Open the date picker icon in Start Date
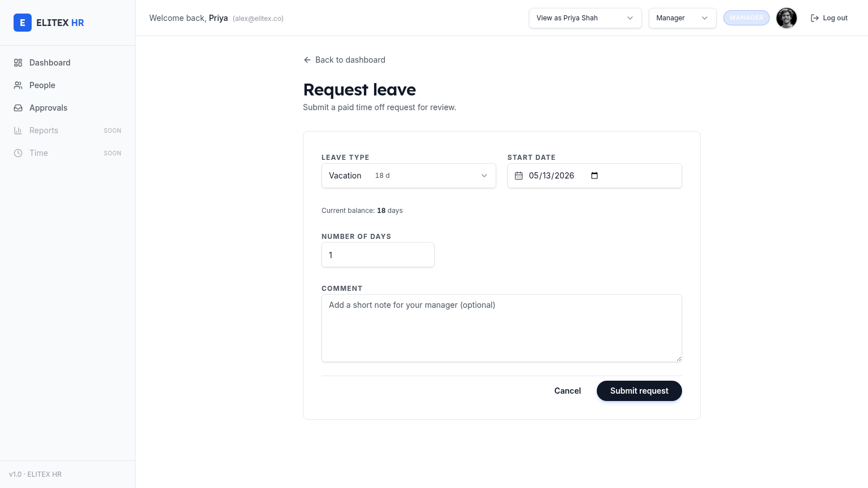 click(x=594, y=176)
